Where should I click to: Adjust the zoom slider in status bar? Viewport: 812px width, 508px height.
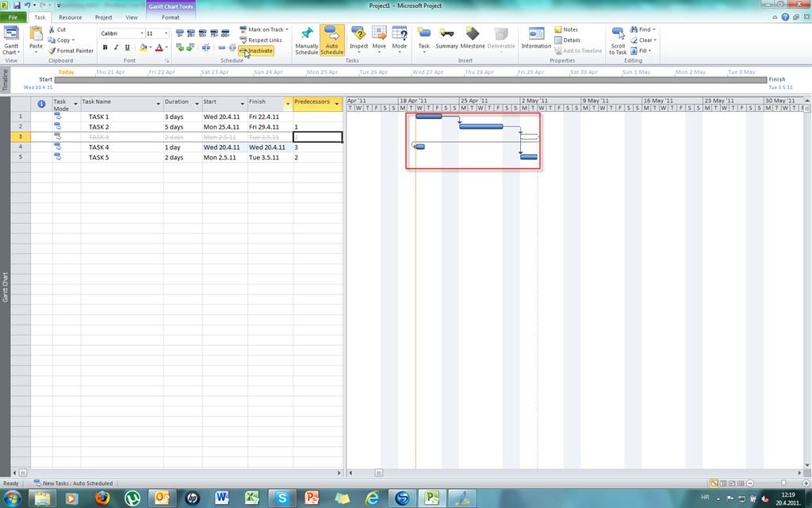[x=783, y=483]
